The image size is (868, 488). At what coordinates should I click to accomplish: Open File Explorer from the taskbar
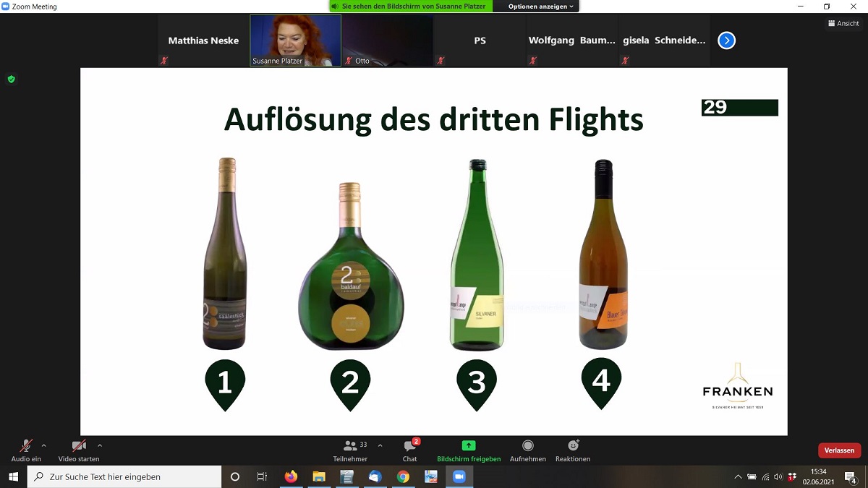coord(319,476)
